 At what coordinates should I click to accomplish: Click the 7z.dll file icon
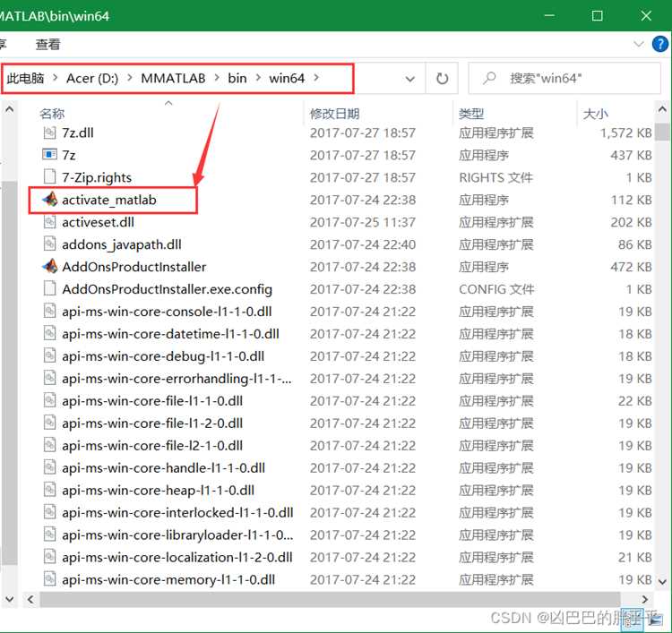pos(49,133)
